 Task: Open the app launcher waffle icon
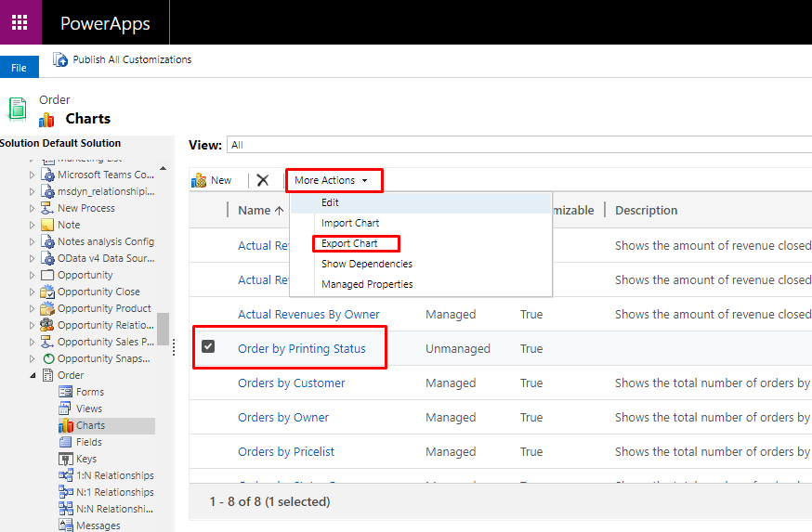pyautogui.click(x=20, y=22)
